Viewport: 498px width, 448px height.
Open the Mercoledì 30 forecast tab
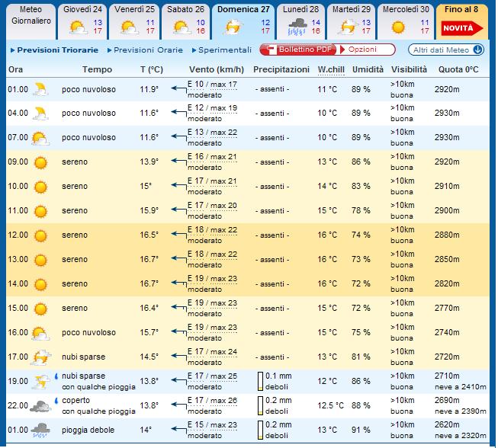click(406, 21)
